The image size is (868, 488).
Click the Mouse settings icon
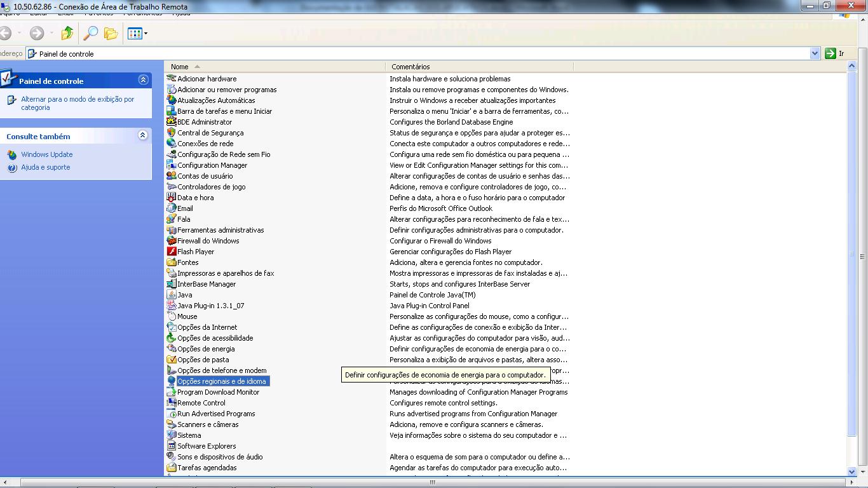[x=172, y=316]
